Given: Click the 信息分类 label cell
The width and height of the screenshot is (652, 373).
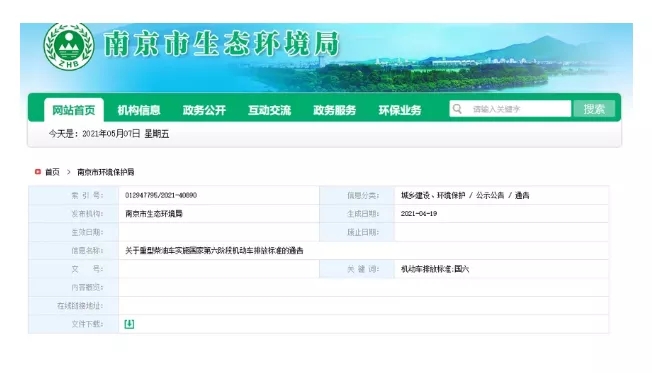Looking at the screenshot, I should point(357,195).
